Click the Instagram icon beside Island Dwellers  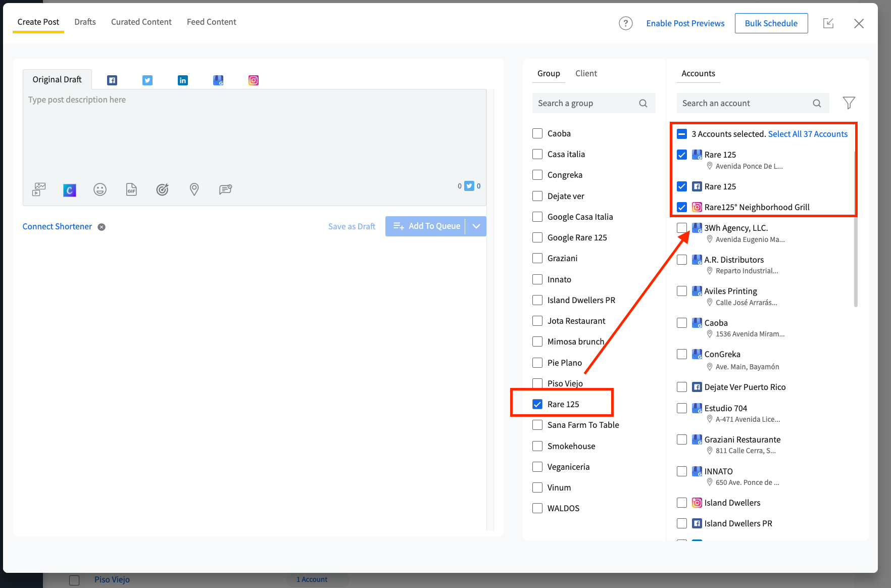697,503
